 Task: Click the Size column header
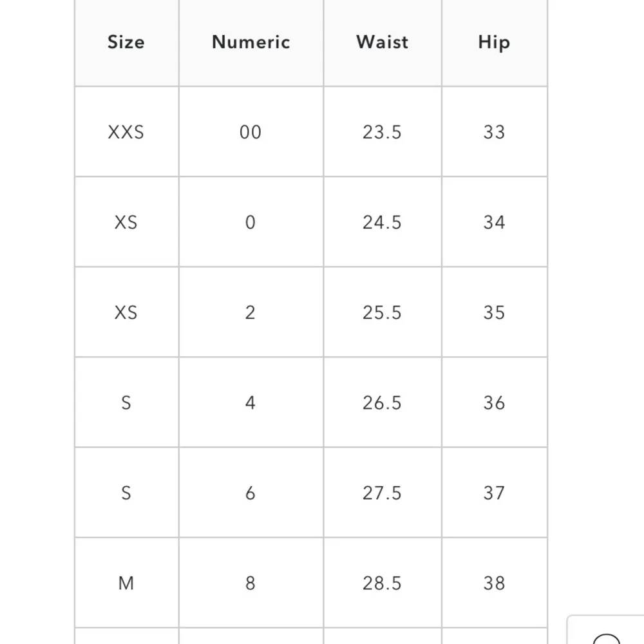point(126,43)
